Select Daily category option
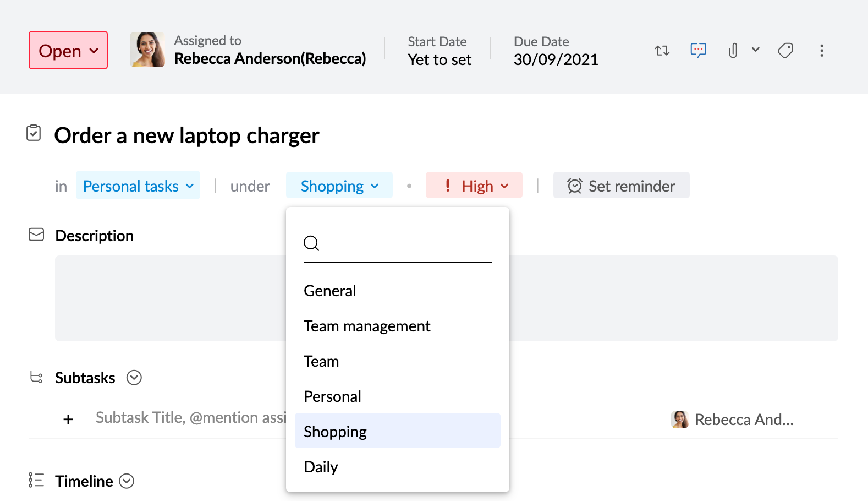Viewport: 868px width, 501px height. [x=321, y=467]
